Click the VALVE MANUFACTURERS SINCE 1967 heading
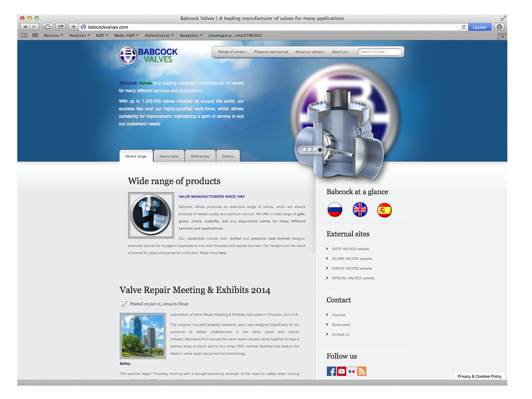The image size is (532, 399). (x=212, y=196)
